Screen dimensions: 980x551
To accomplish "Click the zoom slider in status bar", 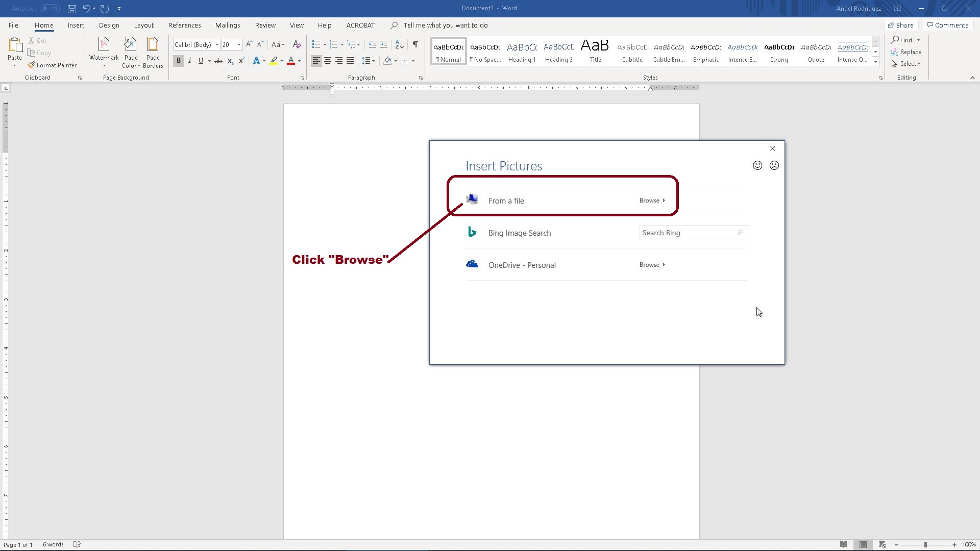I will point(925,545).
